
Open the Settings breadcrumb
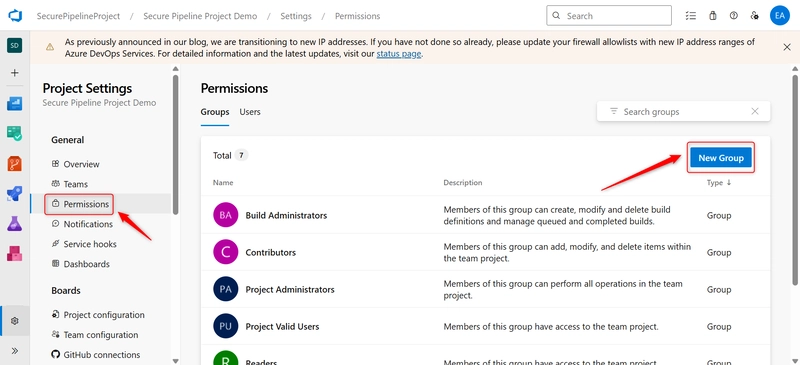296,16
